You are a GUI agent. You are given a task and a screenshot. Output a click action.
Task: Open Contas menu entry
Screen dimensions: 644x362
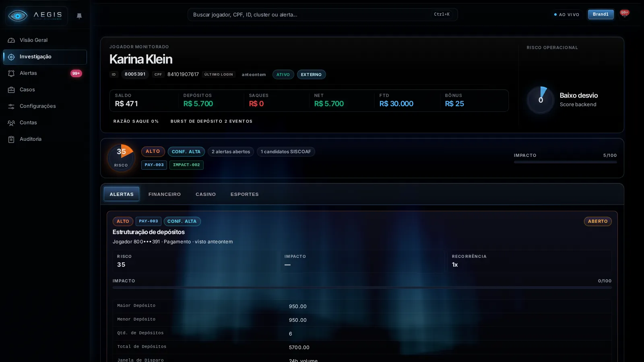45,123
